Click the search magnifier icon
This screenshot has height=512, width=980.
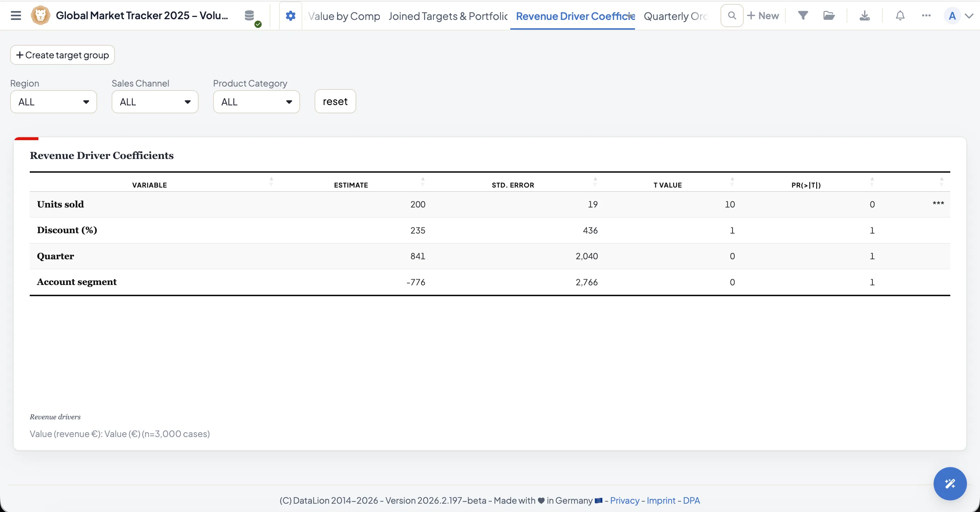point(732,16)
